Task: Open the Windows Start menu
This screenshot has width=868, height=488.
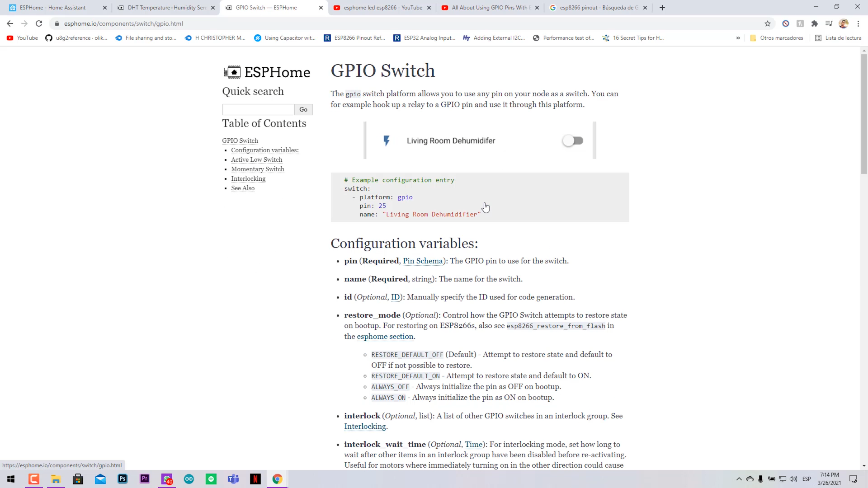Action: 11,479
